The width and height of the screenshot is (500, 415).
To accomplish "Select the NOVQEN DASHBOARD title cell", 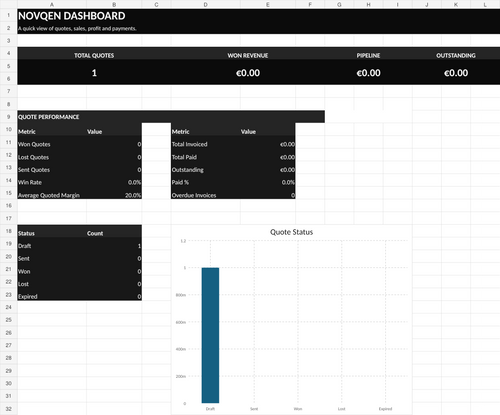I will coord(72,16).
